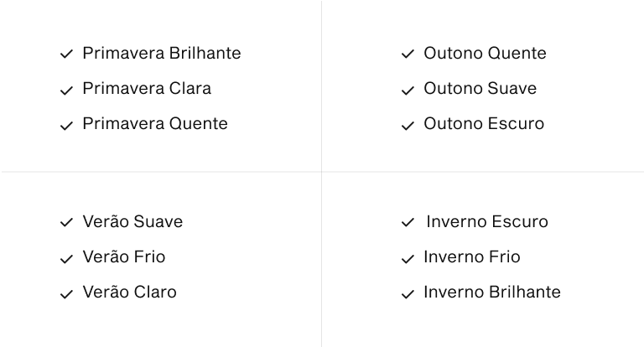Choose the Verão Suave text
The height and width of the screenshot is (347, 644).
pos(132,222)
